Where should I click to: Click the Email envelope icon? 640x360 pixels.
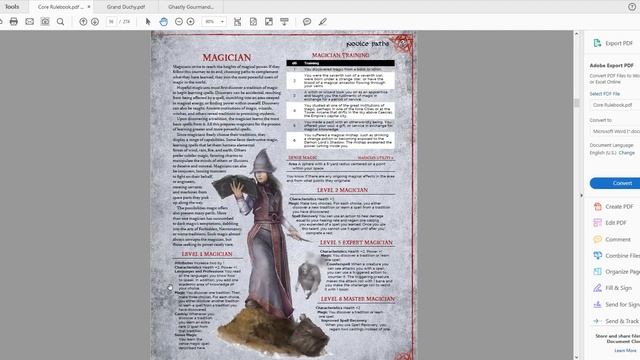29,22
